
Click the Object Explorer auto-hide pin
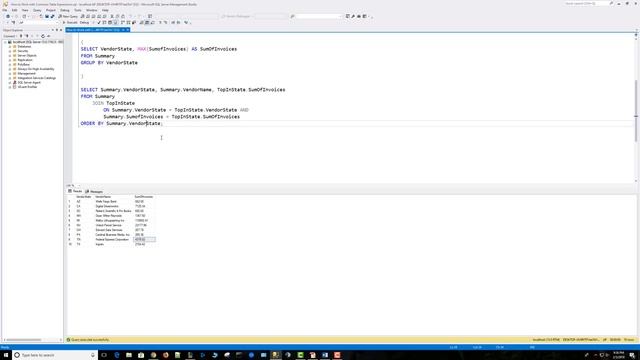pyautogui.click(x=57, y=30)
